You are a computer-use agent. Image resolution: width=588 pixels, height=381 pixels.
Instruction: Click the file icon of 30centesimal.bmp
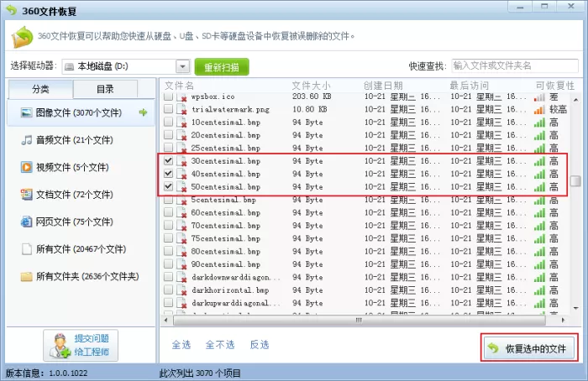[x=181, y=161]
